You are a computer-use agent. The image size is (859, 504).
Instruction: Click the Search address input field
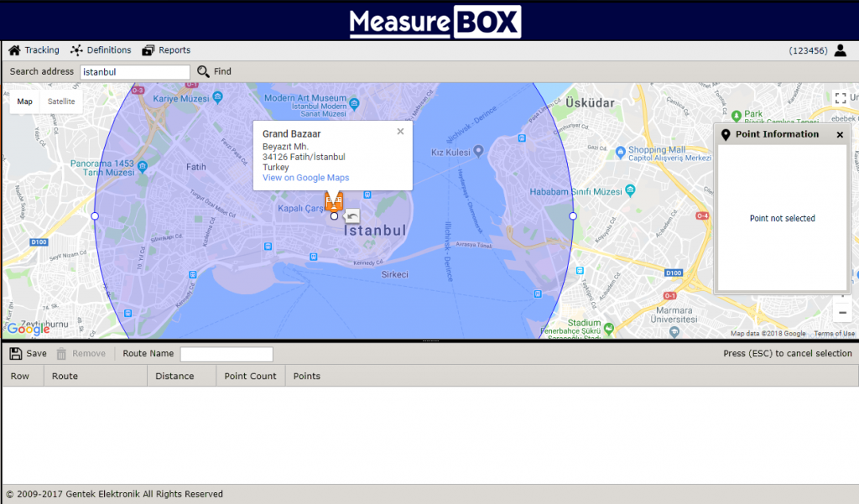click(135, 72)
